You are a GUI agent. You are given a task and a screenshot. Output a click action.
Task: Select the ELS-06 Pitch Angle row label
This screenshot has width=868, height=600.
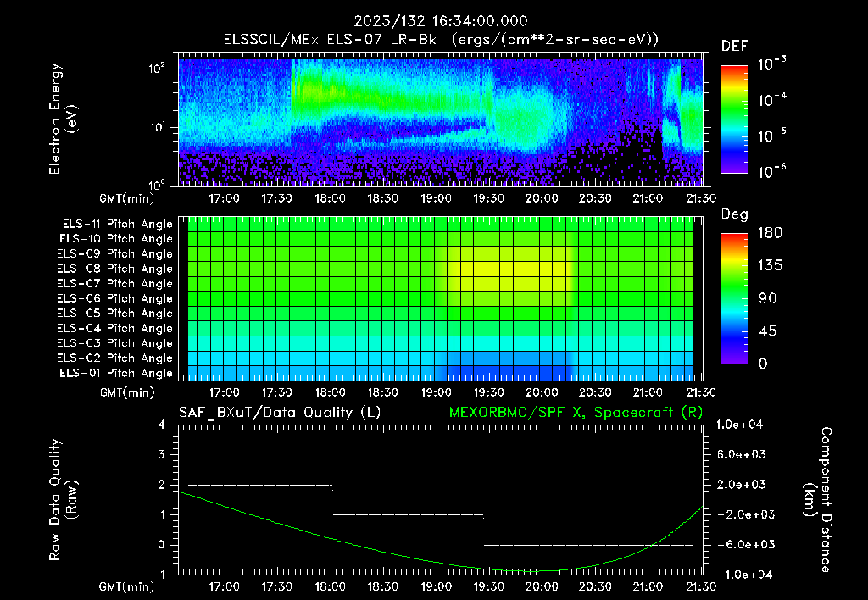click(x=115, y=299)
